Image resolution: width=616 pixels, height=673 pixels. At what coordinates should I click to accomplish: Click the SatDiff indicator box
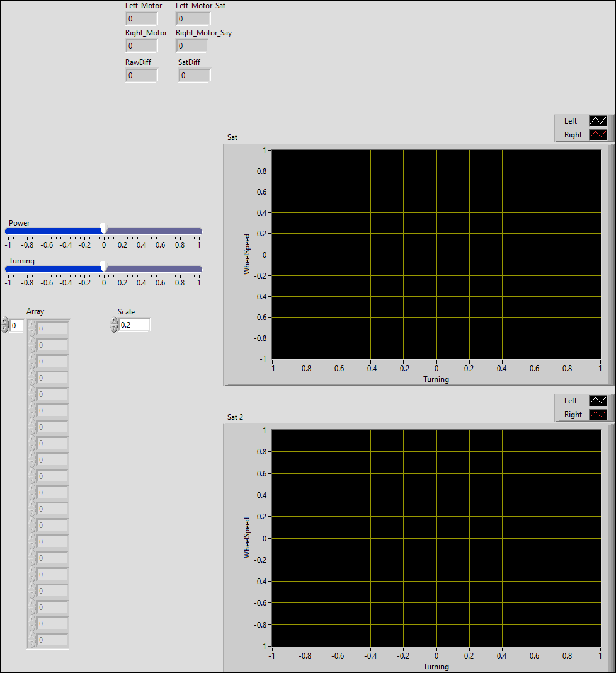(x=194, y=76)
